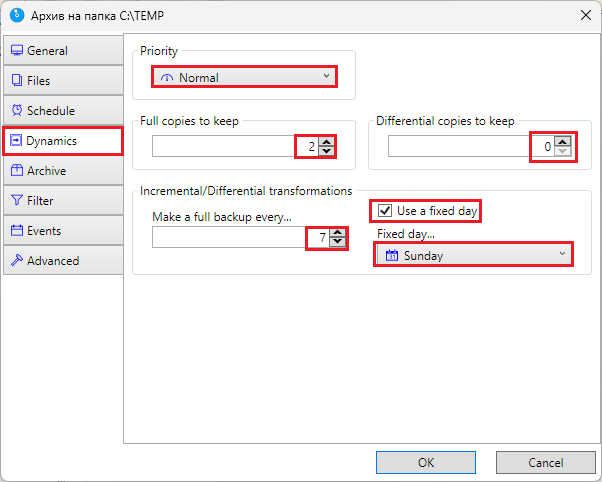This screenshot has height=482, width=602.
Task: Decrease Full copies to keep value
Action: [x=326, y=151]
